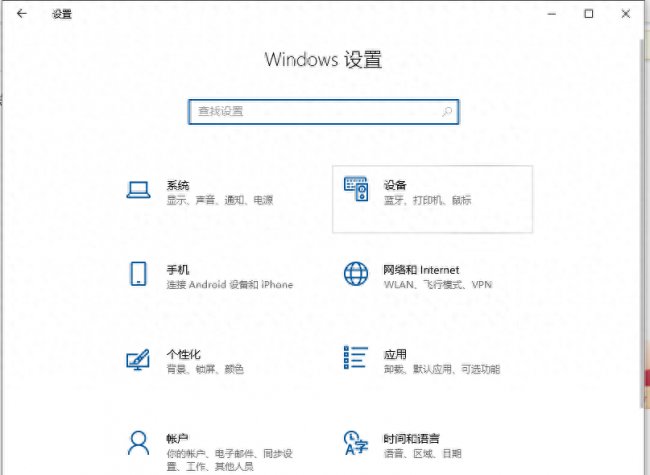The image size is (650, 475).
Task: Open the Devices keyboard-speaker icon
Action: tap(356, 189)
